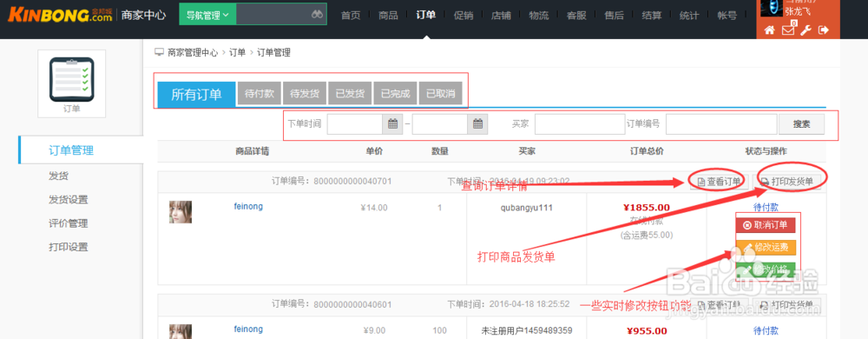Click 待付款 status of ¥955.00 order
Image resolution: width=868 pixels, height=339 pixels.
[x=766, y=330]
